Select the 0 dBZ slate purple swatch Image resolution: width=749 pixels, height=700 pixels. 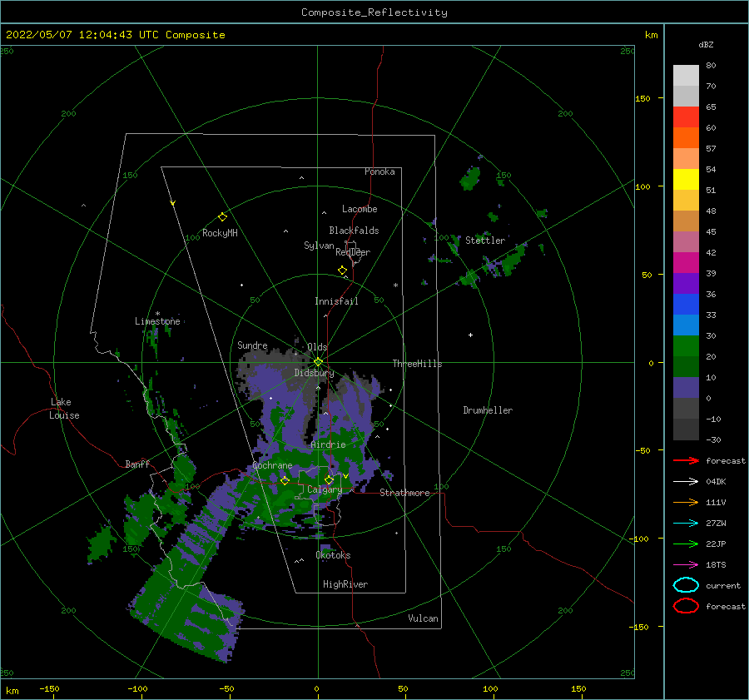686,388
